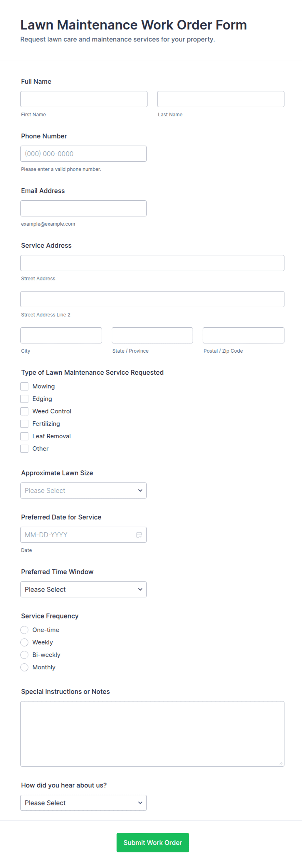Open the How did you hear about us dropdown
This screenshot has height=868, width=302.
point(83,803)
